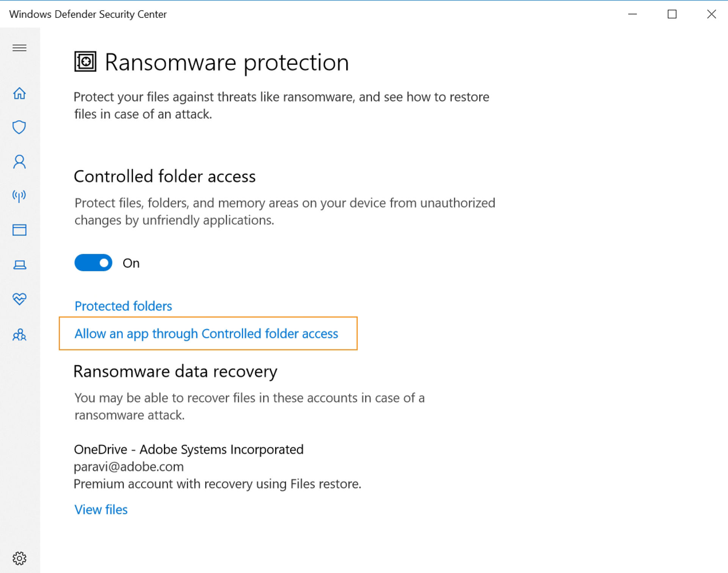Open Family options people icon
The height and width of the screenshot is (573, 728).
point(19,334)
